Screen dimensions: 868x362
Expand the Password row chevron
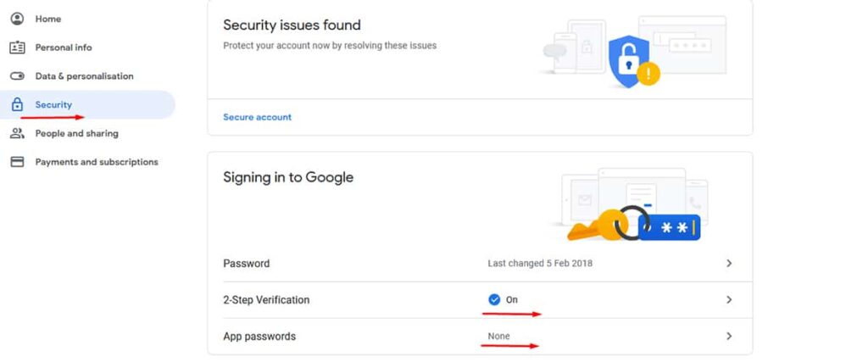729,264
